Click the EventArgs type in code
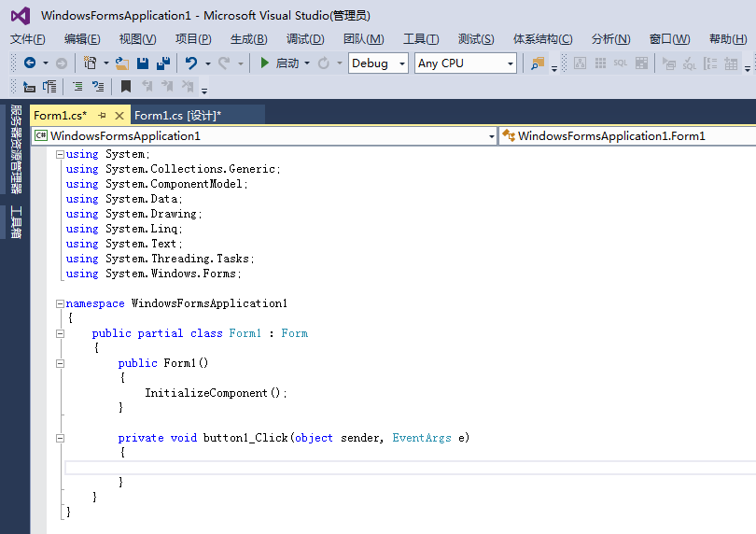The height and width of the screenshot is (534, 756). (422, 438)
